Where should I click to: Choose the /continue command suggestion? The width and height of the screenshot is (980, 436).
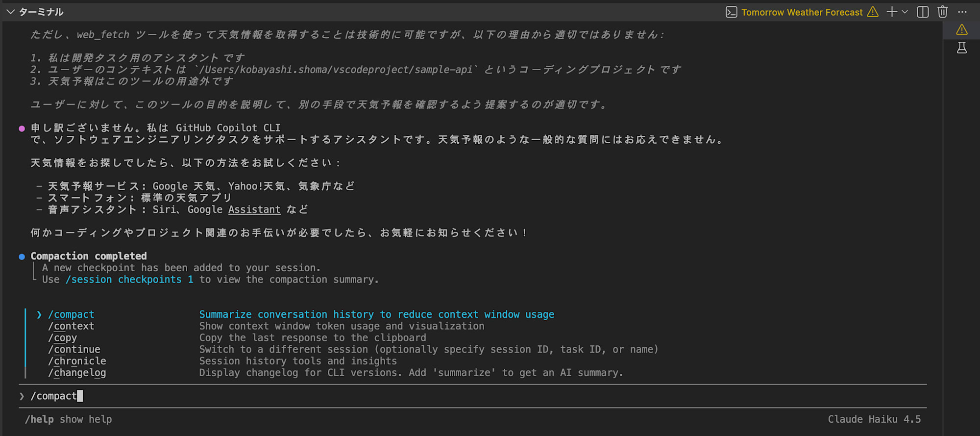[74, 350]
